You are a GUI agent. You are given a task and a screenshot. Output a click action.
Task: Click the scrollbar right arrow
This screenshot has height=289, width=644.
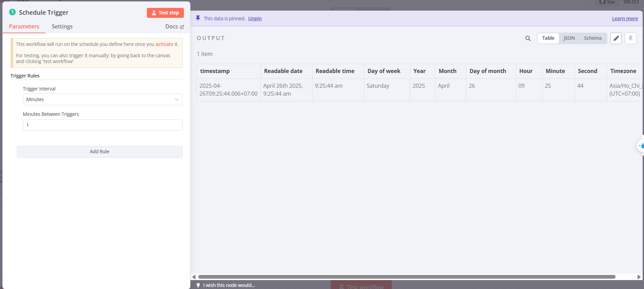(639, 277)
